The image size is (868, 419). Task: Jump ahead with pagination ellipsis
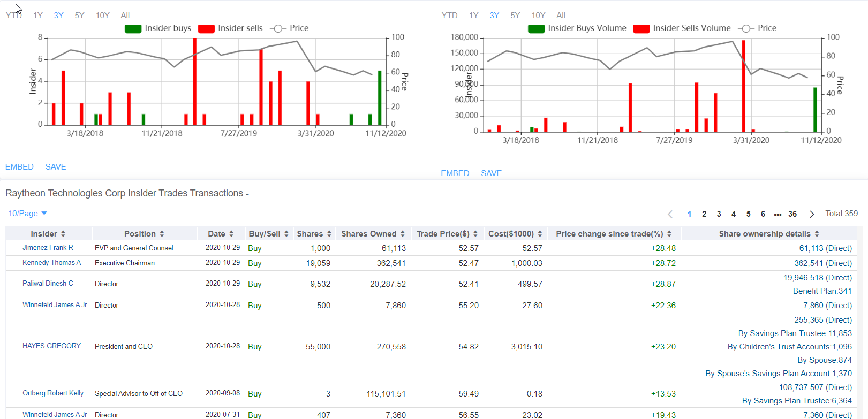pyautogui.click(x=778, y=214)
